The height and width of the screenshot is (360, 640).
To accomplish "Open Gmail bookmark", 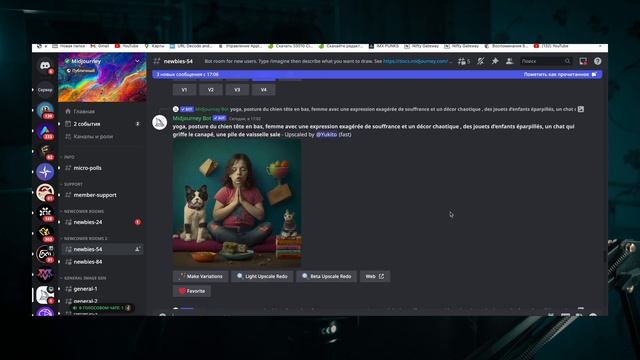I will click(100, 46).
